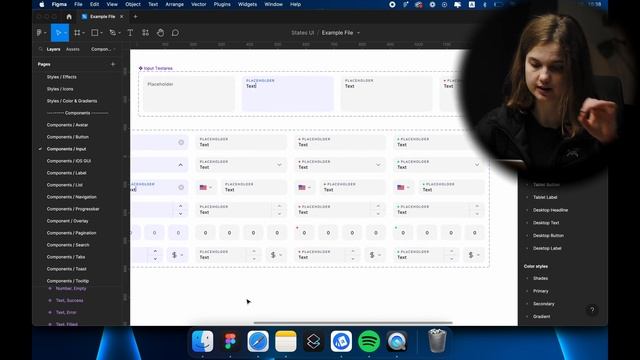
Task: Open the File menu
Action: tap(78, 4)
